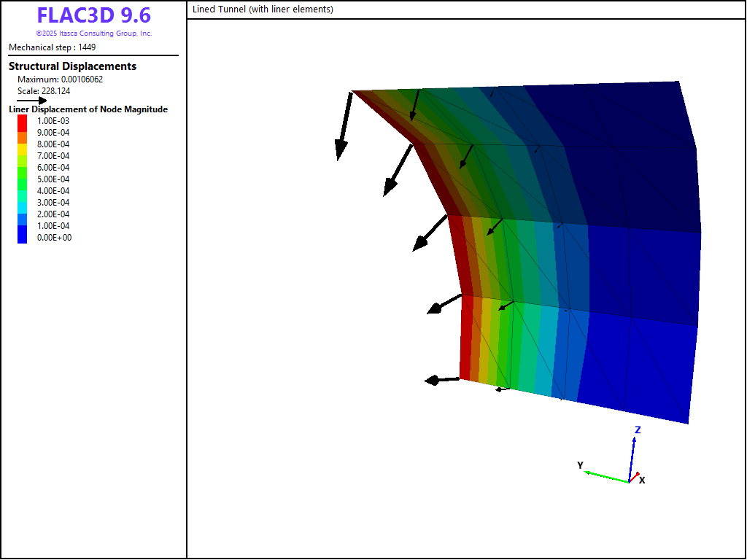The width and height of the screenshot is (747, 560).
Task: Select Liner Displacement of Node Magnitude title
Action: tap(88, 109)
